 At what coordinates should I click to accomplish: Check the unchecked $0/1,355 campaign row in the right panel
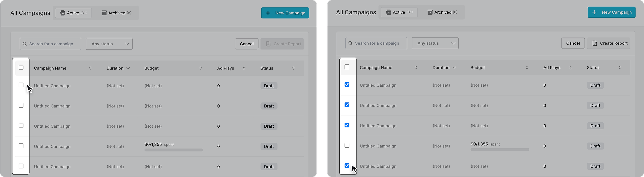point(347,145)
